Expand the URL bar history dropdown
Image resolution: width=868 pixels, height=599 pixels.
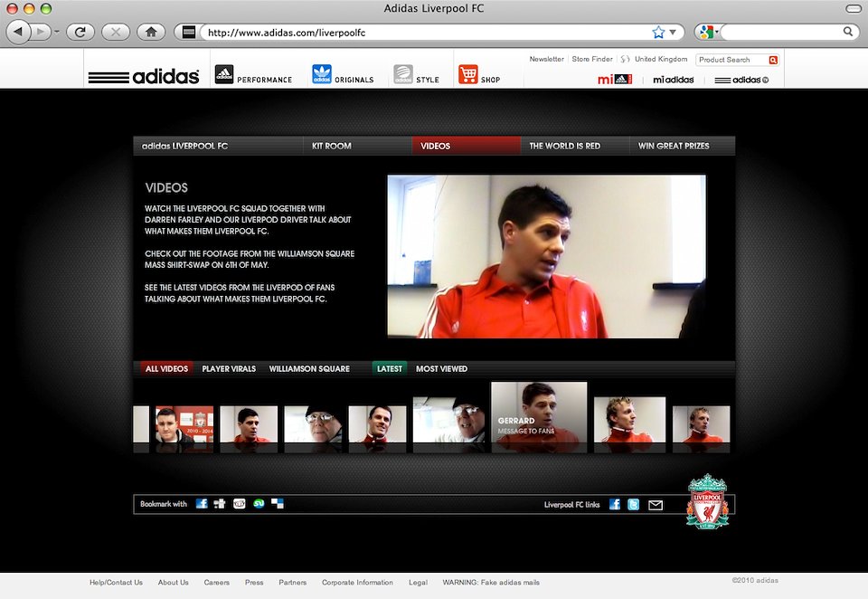672,32
